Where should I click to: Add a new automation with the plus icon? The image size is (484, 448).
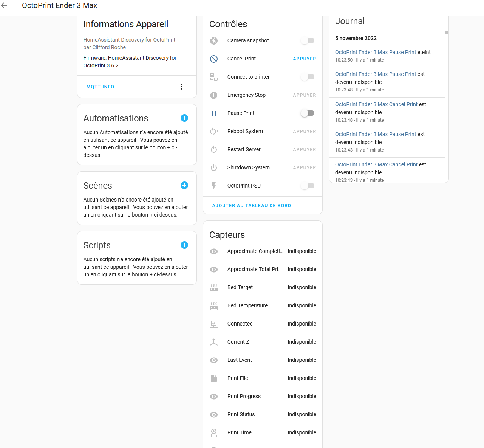coord(184,118)
